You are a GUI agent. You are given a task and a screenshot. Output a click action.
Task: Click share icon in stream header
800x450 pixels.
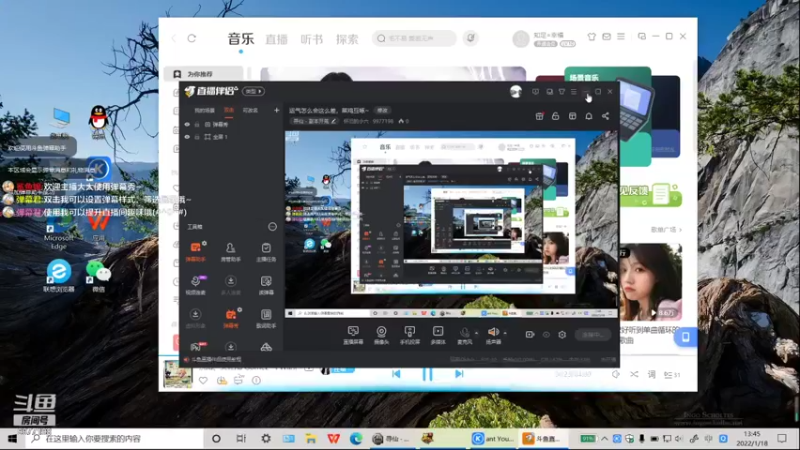point(605,116)
